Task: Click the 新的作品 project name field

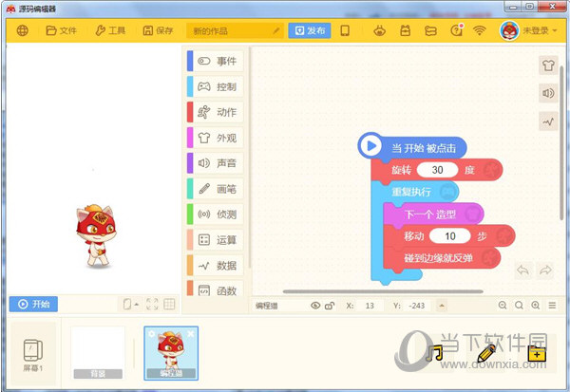Action: tap(235, 30)
